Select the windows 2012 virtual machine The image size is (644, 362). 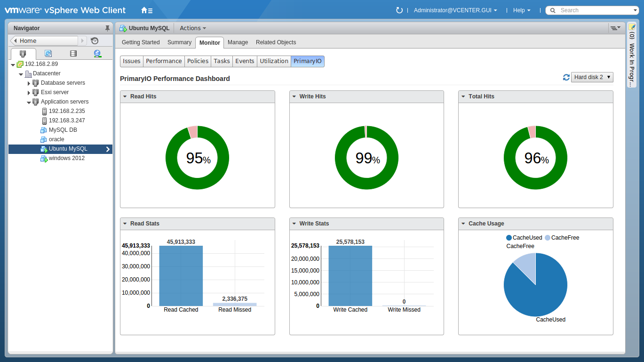click(66, 158)
